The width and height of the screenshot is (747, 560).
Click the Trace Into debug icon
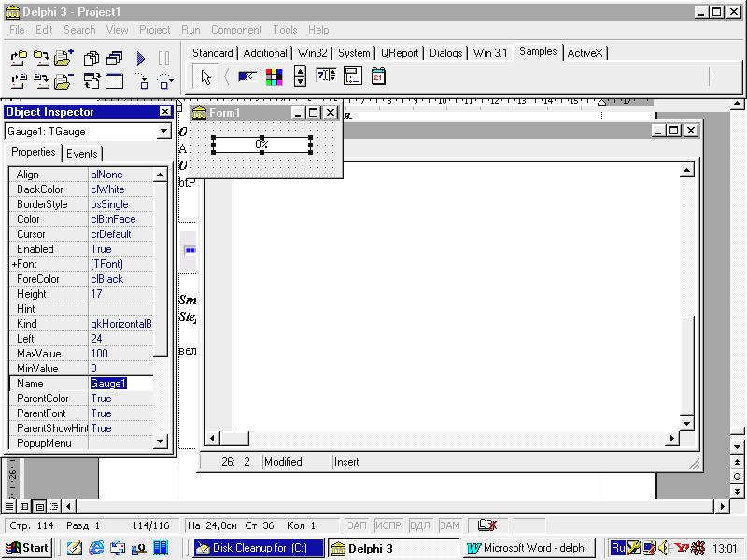click(x=142, y=81)
